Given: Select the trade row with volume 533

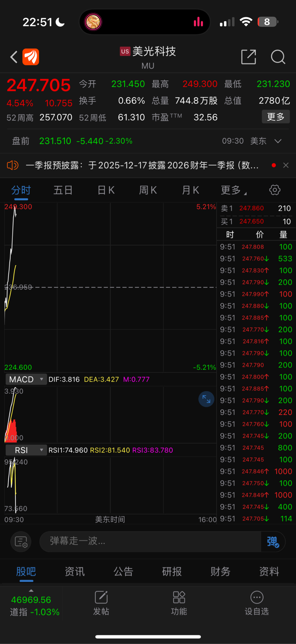Looking at the screenshot, I should (256, 259).
